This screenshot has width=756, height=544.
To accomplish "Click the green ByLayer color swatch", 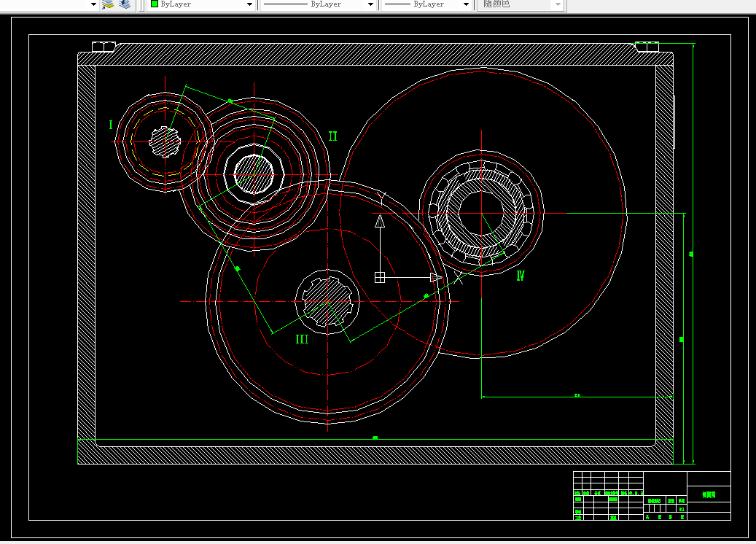I will click(155, 4).
